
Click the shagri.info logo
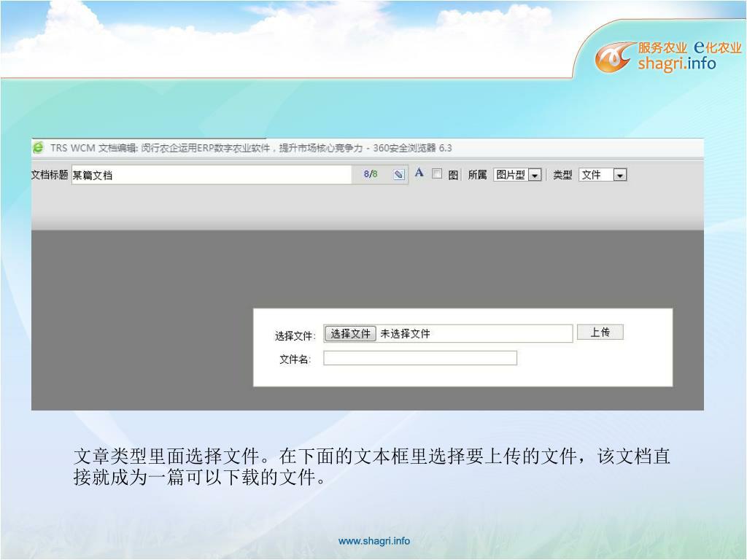668,56
